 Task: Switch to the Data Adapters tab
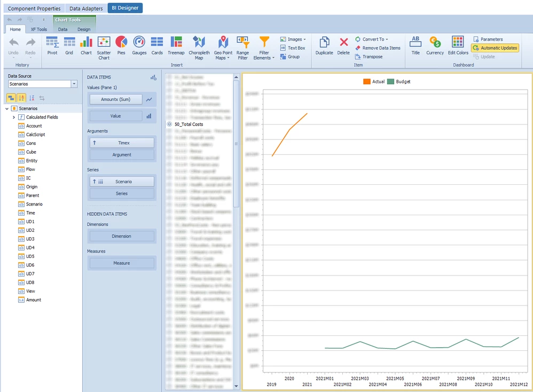[86, 9]
